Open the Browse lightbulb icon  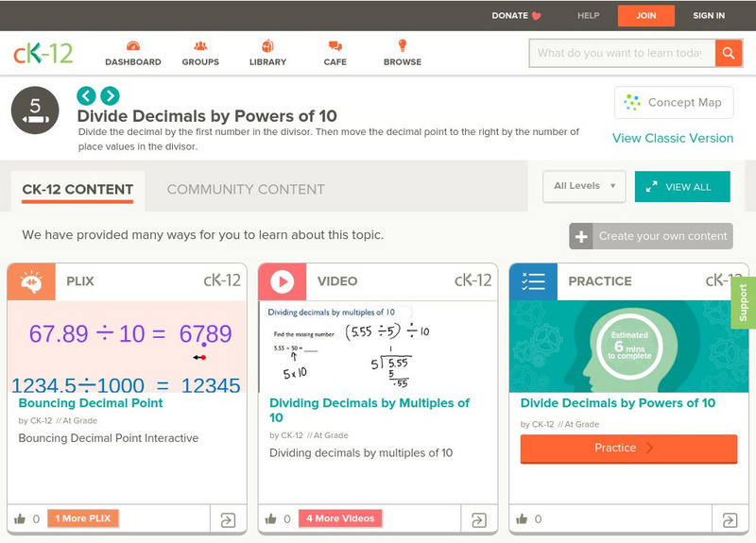[x=403, y=45]
